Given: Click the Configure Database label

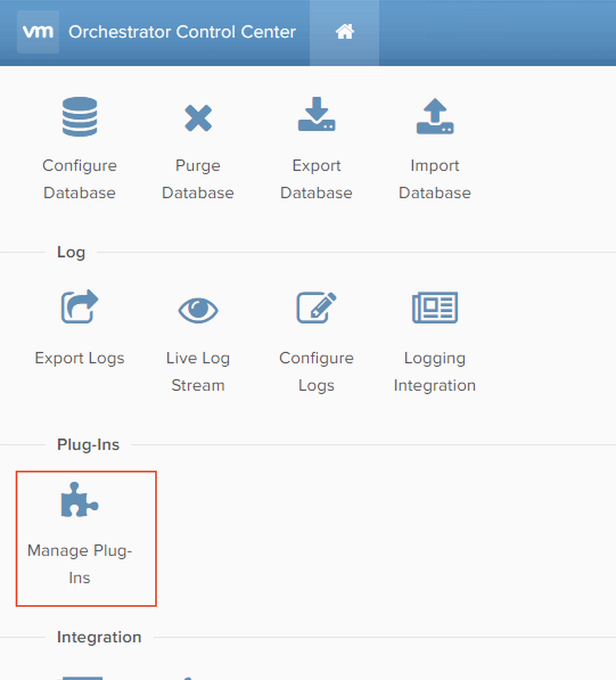Looking at the screenshot, I should 79,179.
